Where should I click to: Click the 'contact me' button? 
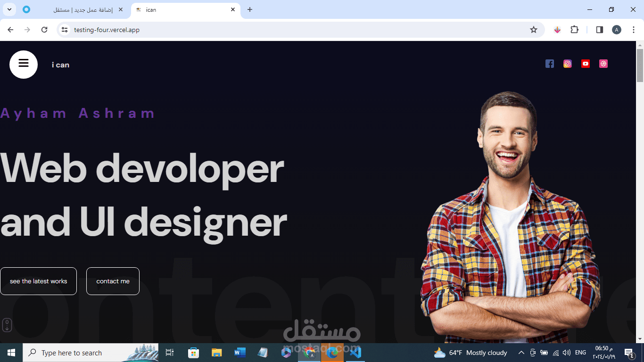click(x=113, y=281)
